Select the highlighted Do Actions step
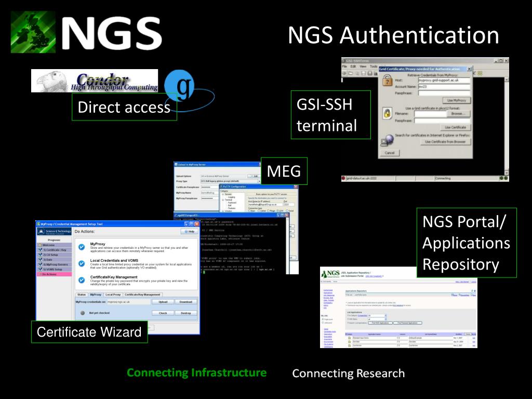 click(x=54, y=274)
